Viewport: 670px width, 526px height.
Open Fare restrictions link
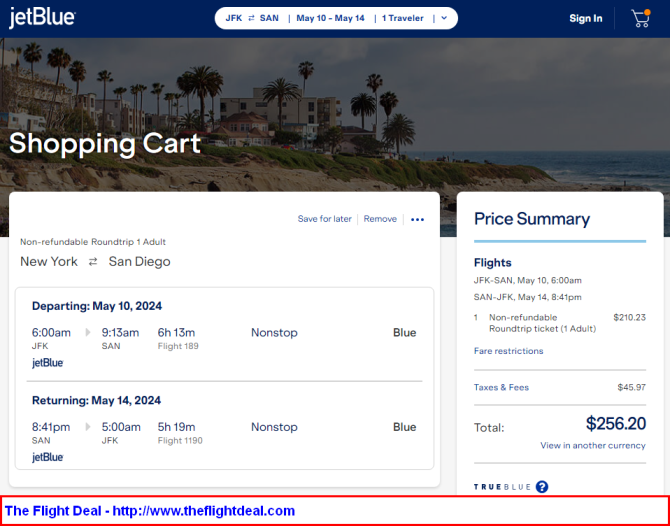pyautogui.click(x=508, y=351)
